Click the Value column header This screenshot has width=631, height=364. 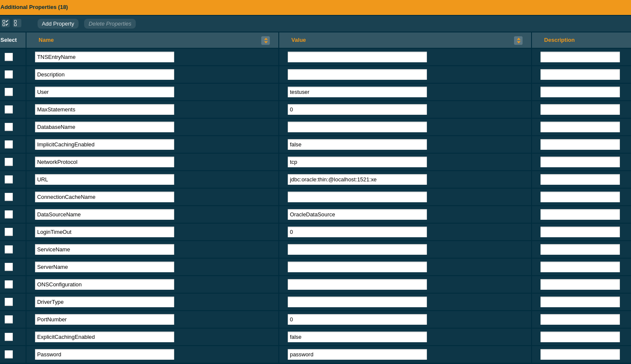[x=298, y=40]
